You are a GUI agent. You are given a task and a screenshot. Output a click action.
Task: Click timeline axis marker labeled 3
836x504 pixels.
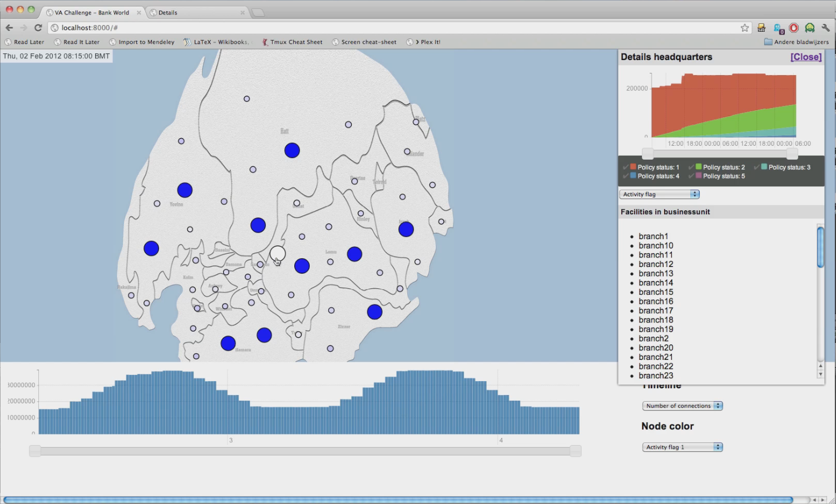pyautogui.click(x=231, y=440)
